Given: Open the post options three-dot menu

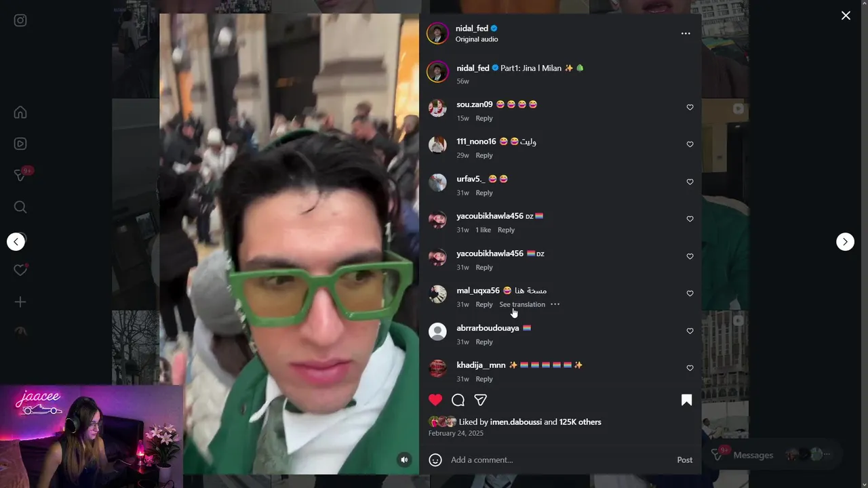Looking at the screenshot, I should (x=686, y=33).
